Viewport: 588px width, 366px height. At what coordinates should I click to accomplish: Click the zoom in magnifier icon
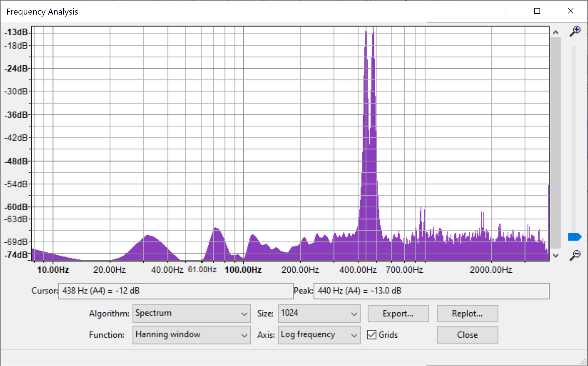click(575, 31)
